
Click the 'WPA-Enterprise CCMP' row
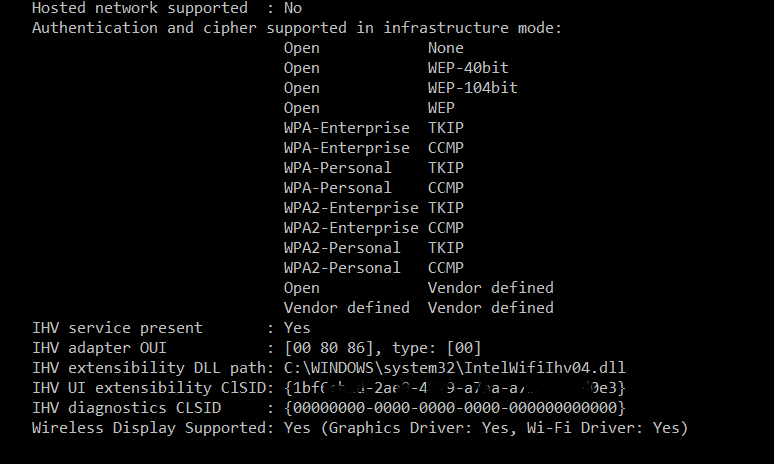(374, 148)
